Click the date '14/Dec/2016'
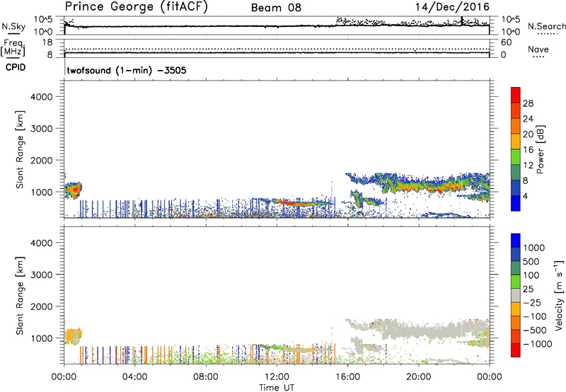Image resolution: width=566 pixels, height=392 pixels. (x=452, y=7)
